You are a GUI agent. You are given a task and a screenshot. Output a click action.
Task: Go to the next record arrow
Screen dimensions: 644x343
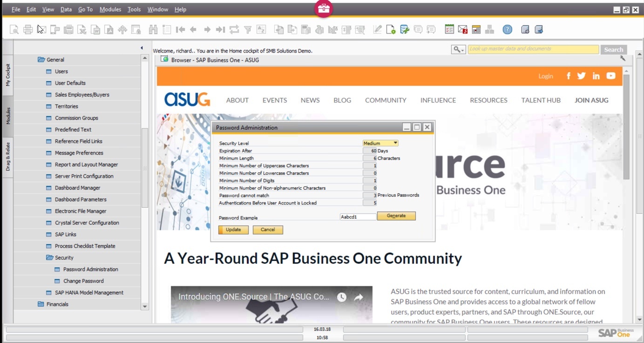click(207, 30)
